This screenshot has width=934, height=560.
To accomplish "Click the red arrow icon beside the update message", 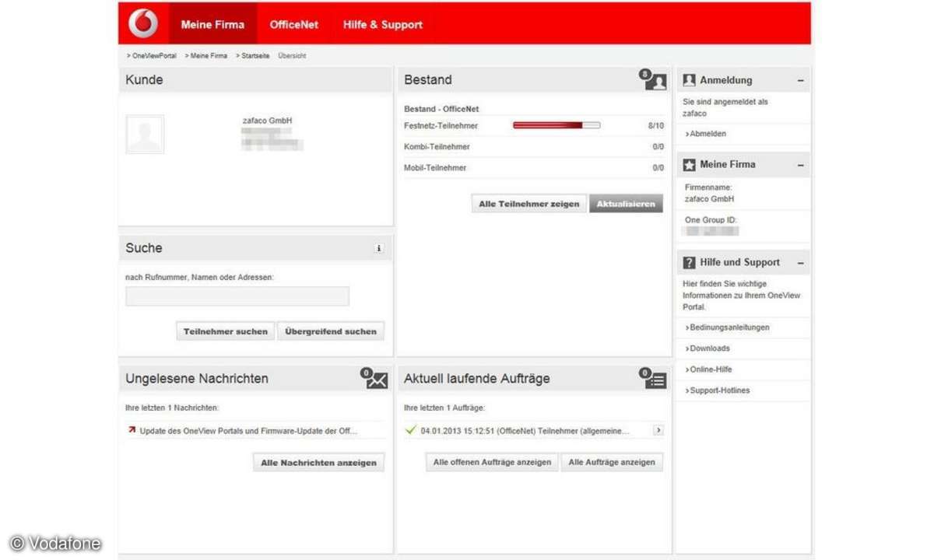I will tap(131, 429).
